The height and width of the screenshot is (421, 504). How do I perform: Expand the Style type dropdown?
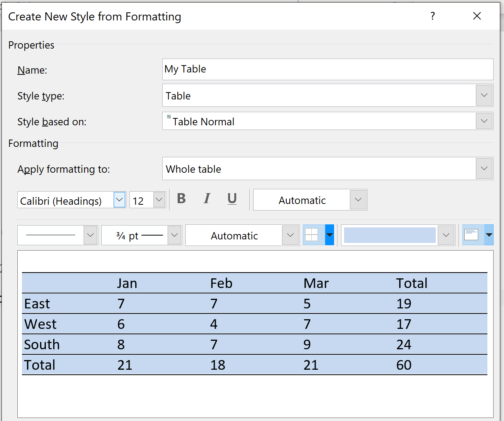[x=484, y=95]
